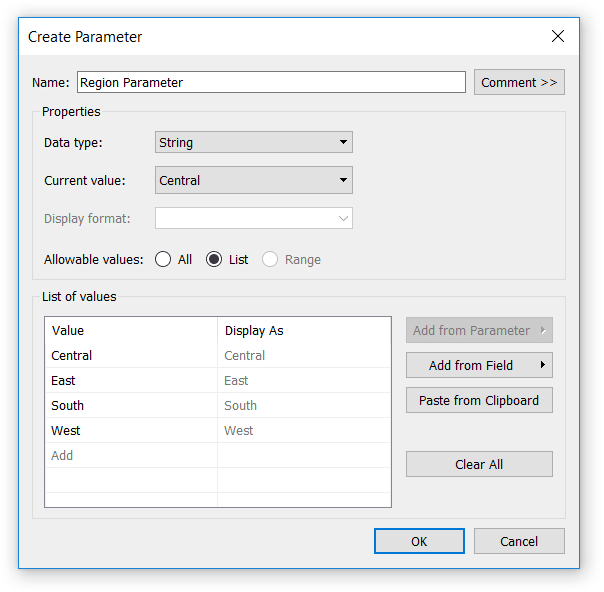
Task: Open the Comment section button
Action: [x=519, y=83]
